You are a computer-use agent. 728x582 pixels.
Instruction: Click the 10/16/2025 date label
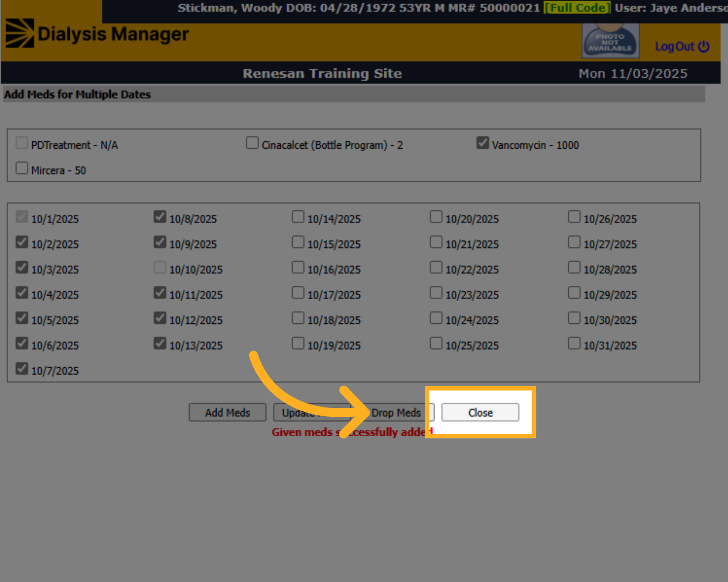click(x=334, y=270)
